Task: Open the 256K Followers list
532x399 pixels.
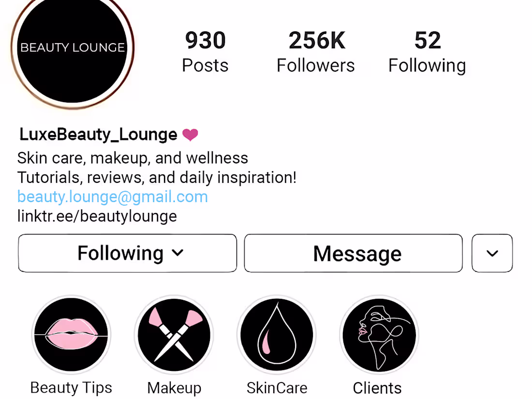Action: (316, 52)
